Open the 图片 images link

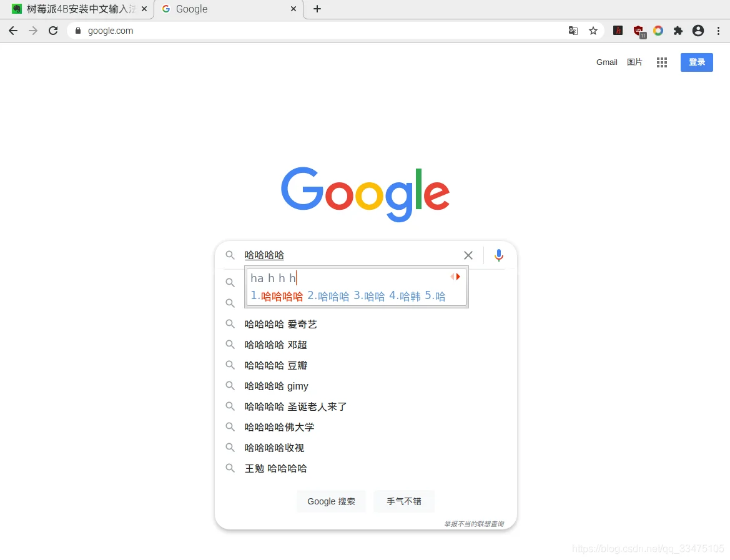[x=634, y=62]
